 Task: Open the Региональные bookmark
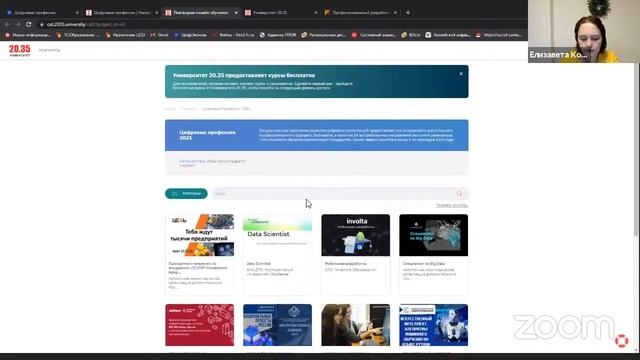(x=324, y=35)
